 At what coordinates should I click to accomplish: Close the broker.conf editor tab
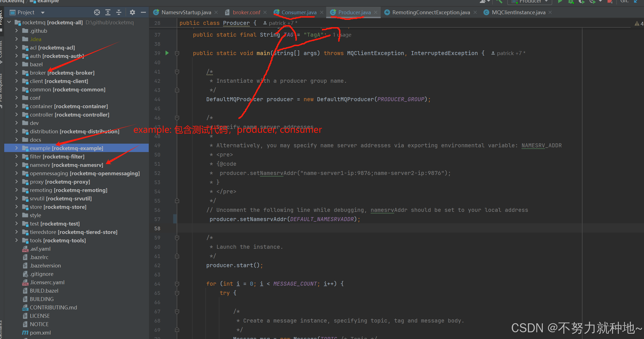(265, 12)
